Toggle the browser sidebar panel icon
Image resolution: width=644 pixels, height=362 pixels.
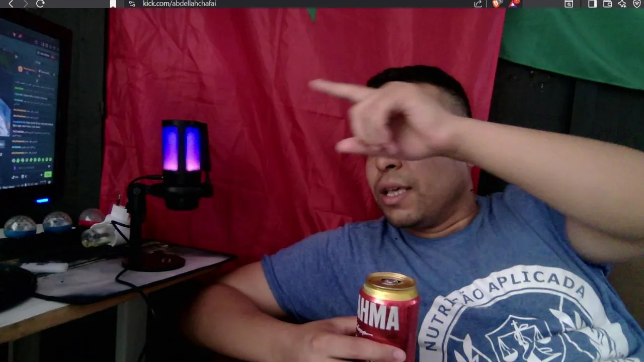click(x=592, y=4)
